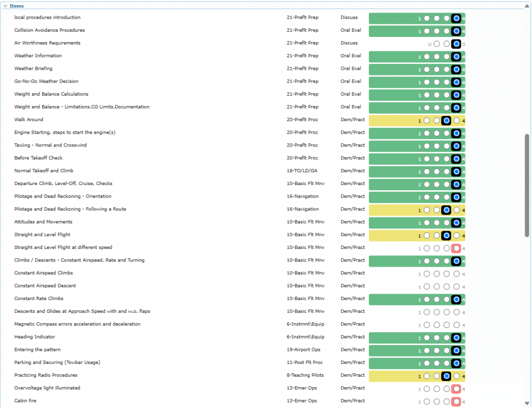Click 'Go-No-Go Weather Decision' item
Screen dimensions: 532x407
tap(46, 81)
